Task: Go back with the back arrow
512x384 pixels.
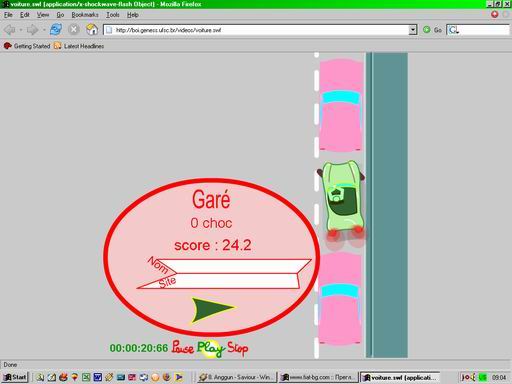Action: 9,30
